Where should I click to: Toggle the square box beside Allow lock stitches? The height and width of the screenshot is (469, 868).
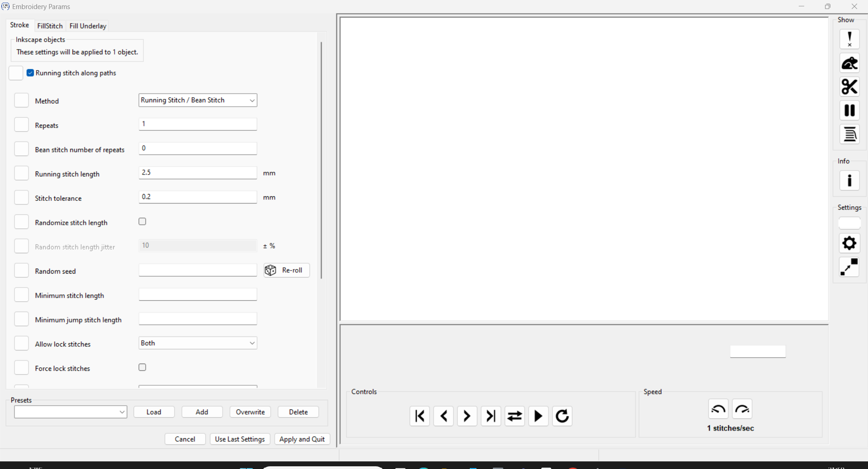click(x=21, y=343)
